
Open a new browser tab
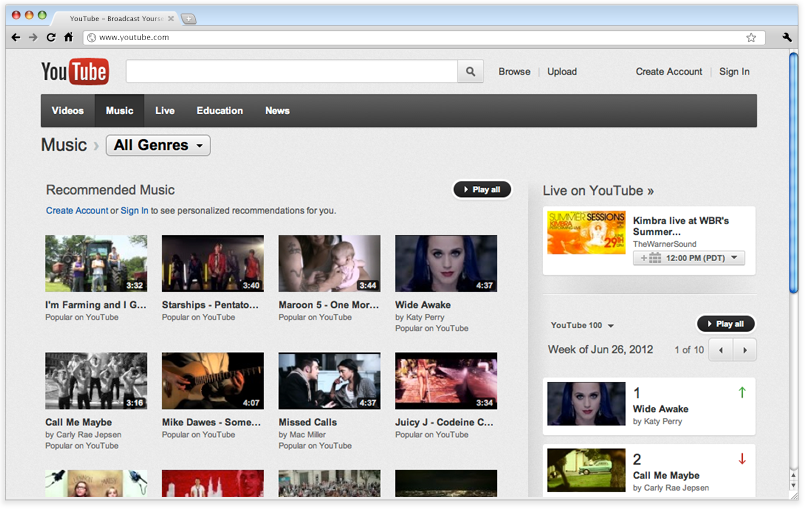[189, 19]
